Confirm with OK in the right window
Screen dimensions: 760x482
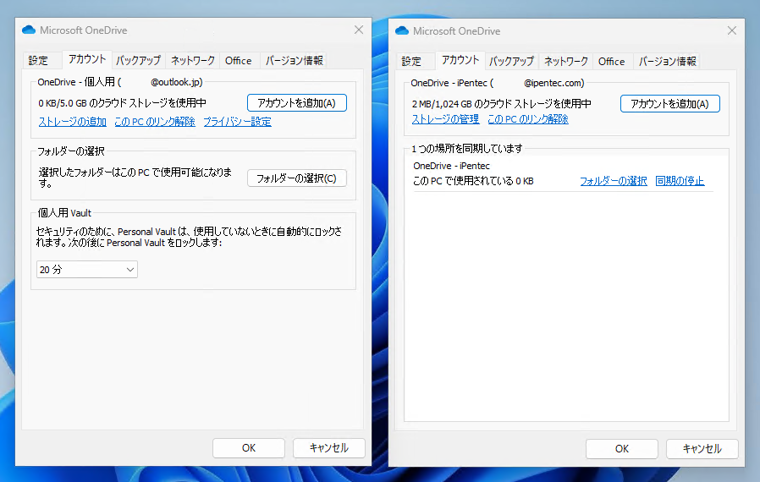[622, 449]
